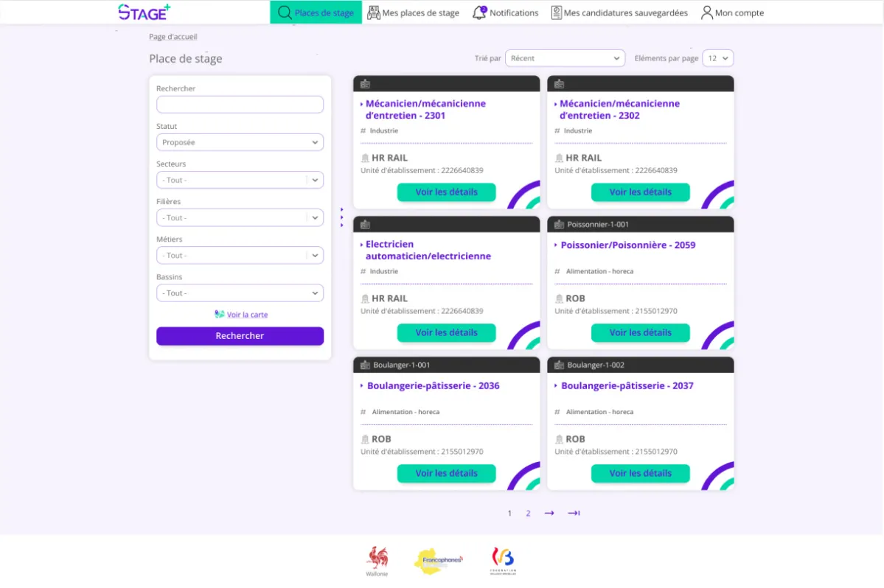This screenshot has width=884, height=588.
Task: Click the map icon beside Voir la carte
Action: click(x=219, y=315)
